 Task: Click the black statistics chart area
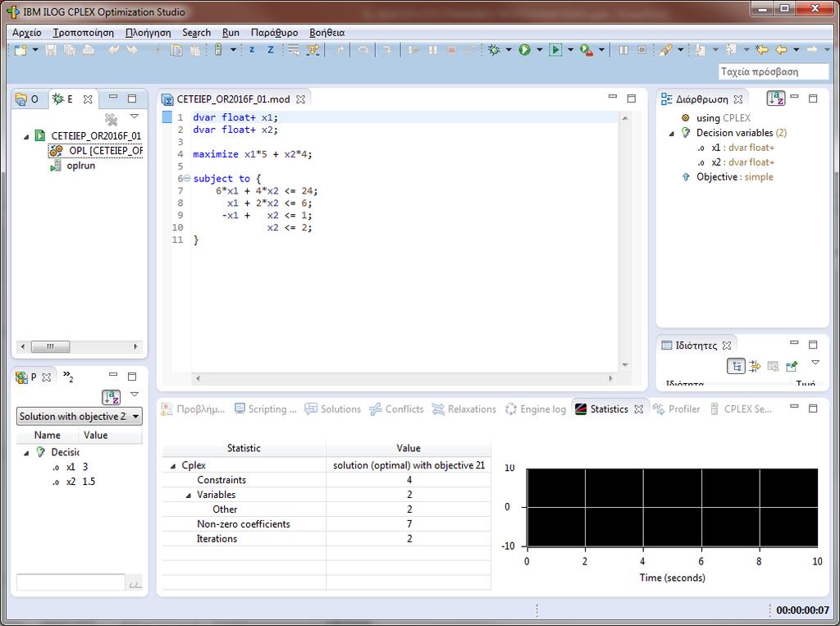click(x=673, y=508)
